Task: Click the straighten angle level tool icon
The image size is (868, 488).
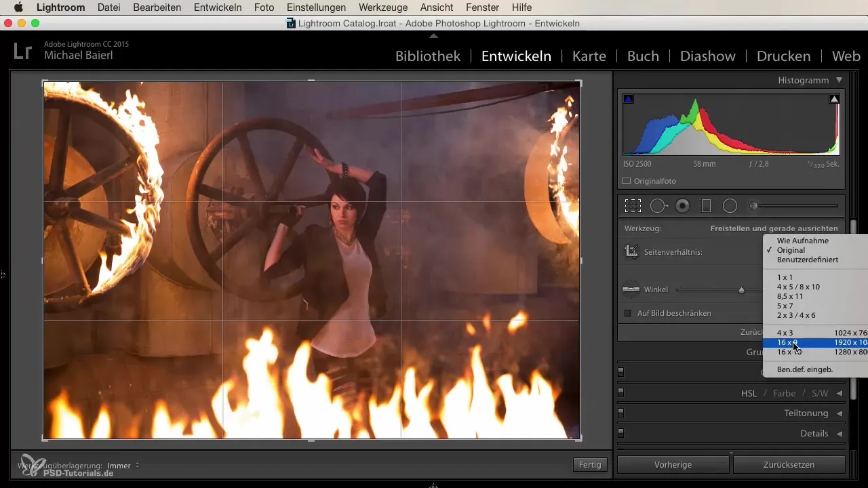Action: tap(631, 289)
